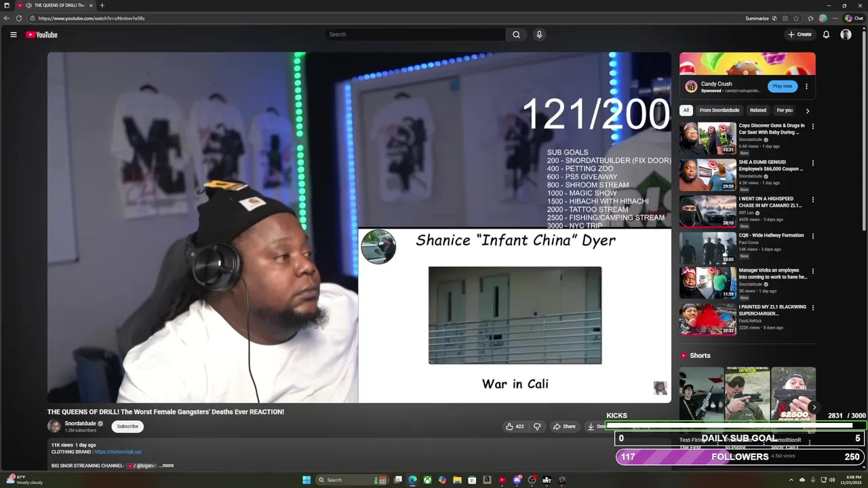The height and width of the screenshot is (488, 868).
Task: Open Edge settings and more ellipsis
Action: click(x=835, y=18)
